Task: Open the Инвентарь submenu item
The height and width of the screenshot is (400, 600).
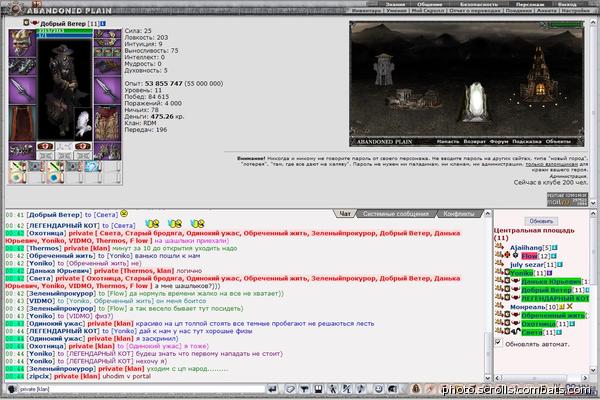Action: coord(366,11)
